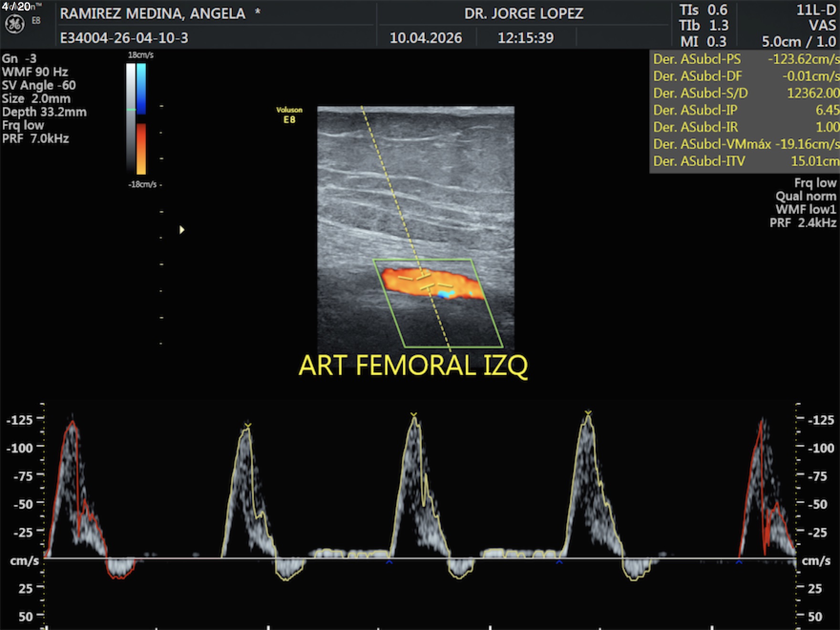The width and height of the screenshot is (840, 630).
Task: Click the PRF 7.0kHz setting
Action: [x=36, y=139]
